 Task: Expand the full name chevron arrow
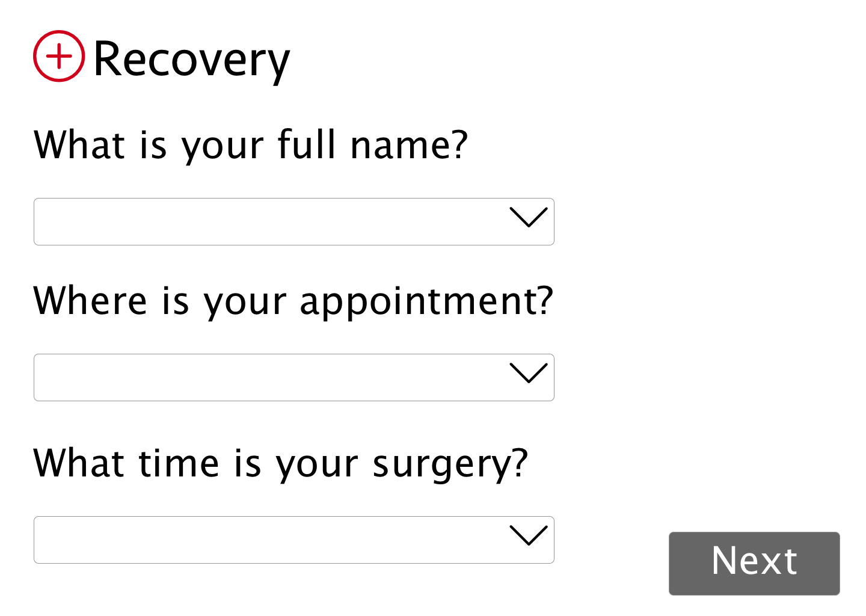pos(528,218)
